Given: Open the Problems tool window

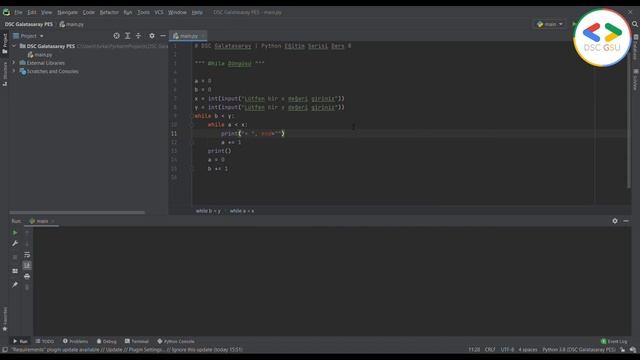Looking at the screenshot, I should tap(76, 341).
